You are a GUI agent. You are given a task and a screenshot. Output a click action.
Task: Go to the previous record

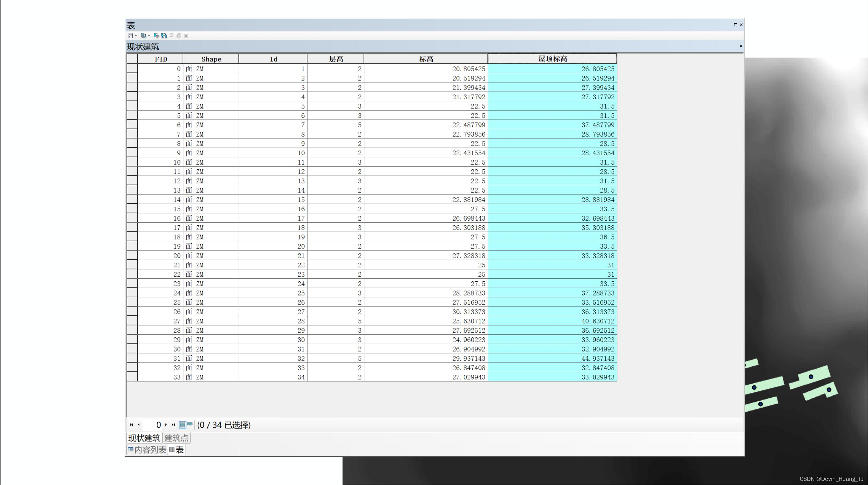click(139, 425)
